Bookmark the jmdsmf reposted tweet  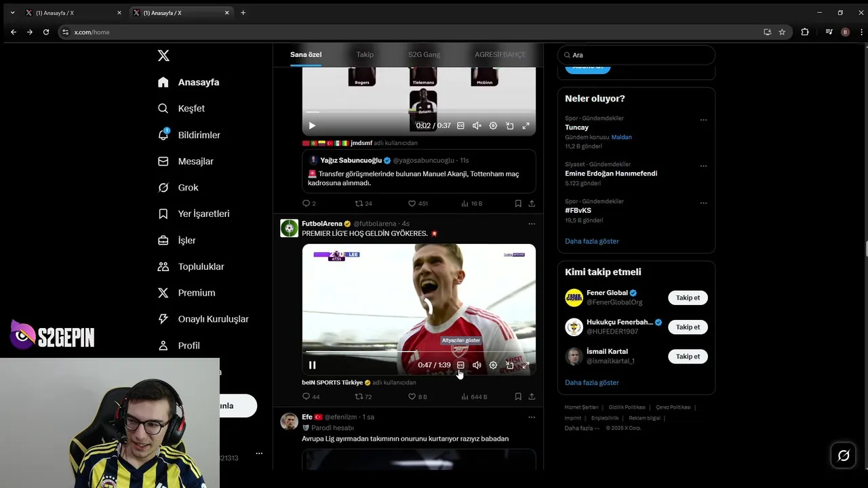click(518, 203)
